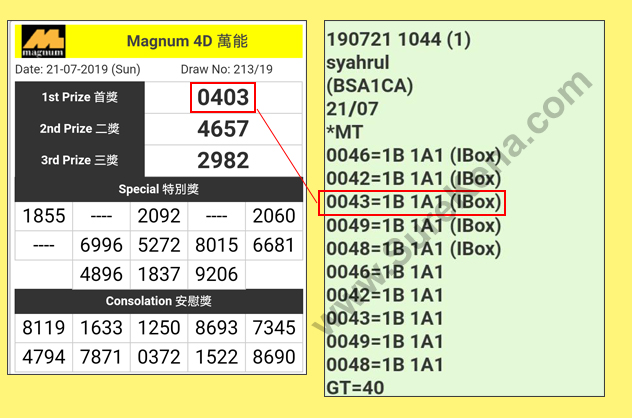The height and width of the screenshot is (418, 632).
Task: Click special number 2060
Action: pyautogui.click(x=274, y=217)
